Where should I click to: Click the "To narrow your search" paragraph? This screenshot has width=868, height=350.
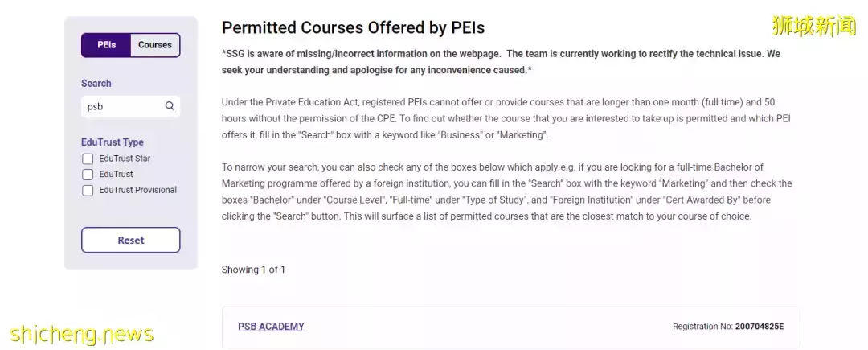click(507, 191)
